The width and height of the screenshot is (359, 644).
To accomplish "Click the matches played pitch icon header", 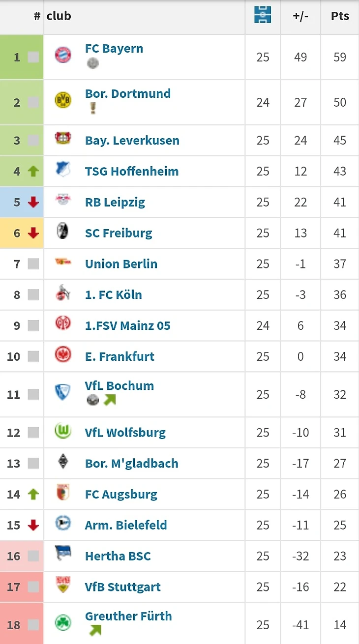I will point(263,15).
